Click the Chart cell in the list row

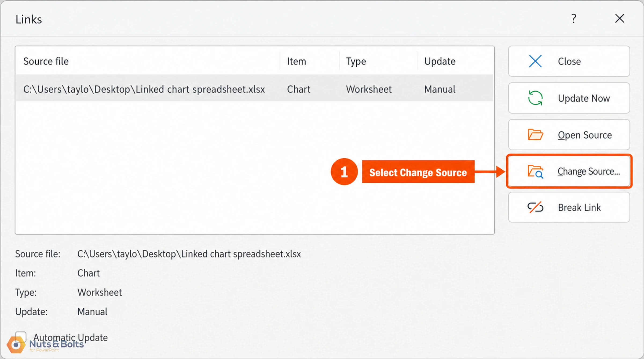click(x=299, y=89)
